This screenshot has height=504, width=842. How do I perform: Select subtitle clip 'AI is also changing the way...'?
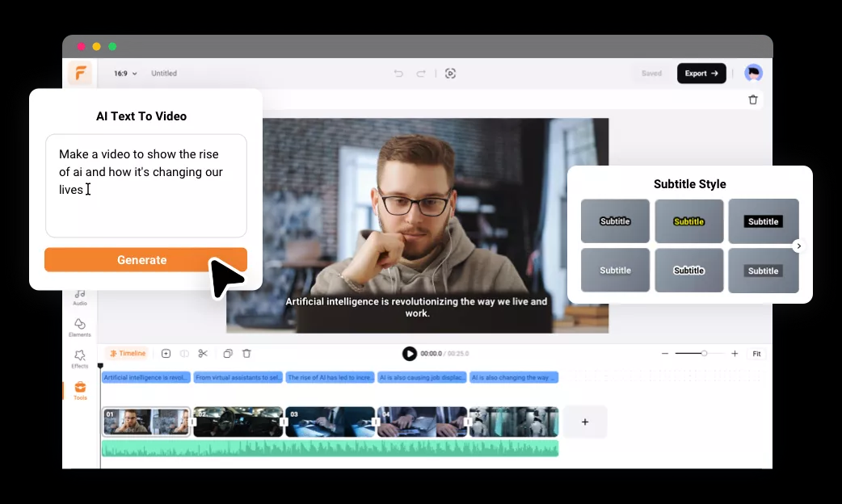click(514, 377)
